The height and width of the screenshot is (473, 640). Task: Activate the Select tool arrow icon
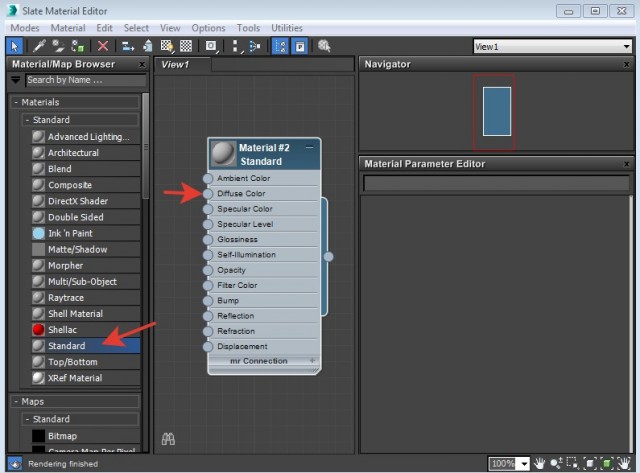(x=14, y=46)
